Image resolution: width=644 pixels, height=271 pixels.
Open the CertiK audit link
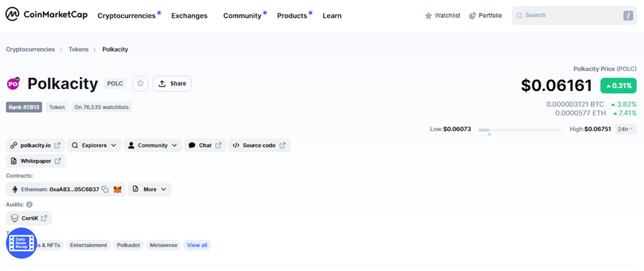pyautogui.click(x=29, y=218)
